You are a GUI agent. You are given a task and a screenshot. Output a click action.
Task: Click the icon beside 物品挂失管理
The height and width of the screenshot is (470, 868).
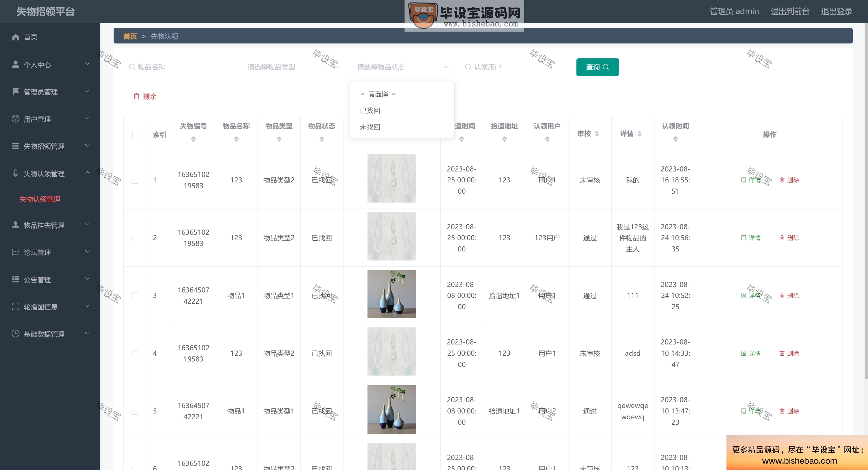coord(15,225)
